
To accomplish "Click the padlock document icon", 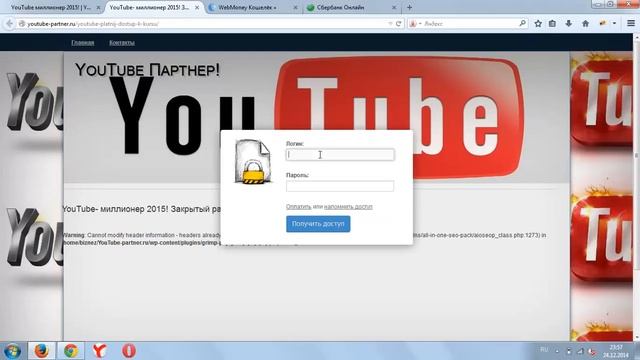I will pyautogui.click(x=253, y=162).
